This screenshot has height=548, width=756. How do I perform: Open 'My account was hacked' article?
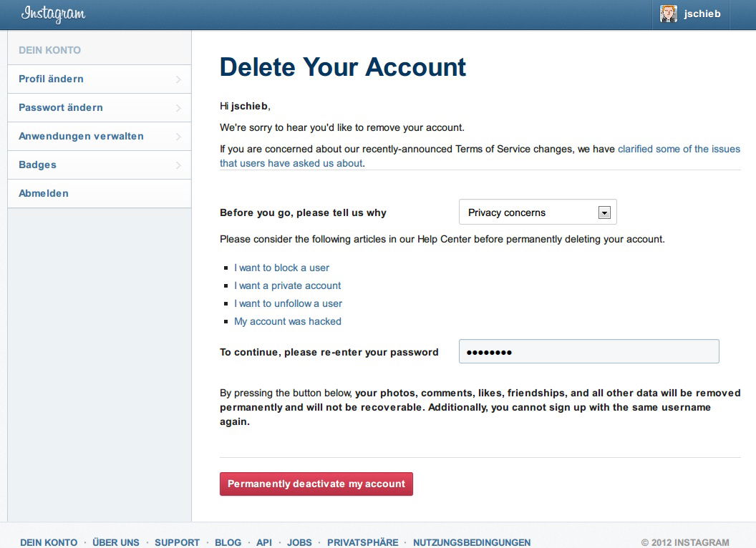287,321
